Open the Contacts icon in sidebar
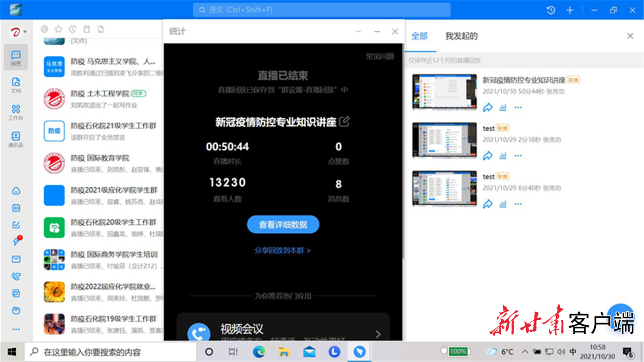Screen dimensions: 644x362 click(x=16, y=139)
